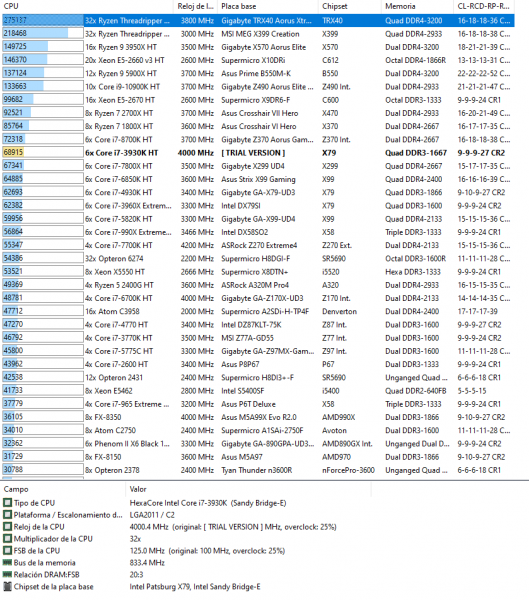
Task: Click the Chipset de la placa base icon
Action: pos(7,586)
